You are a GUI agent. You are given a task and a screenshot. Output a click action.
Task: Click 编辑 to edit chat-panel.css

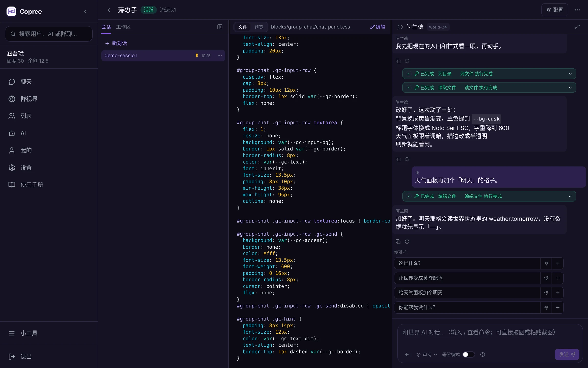378,27
